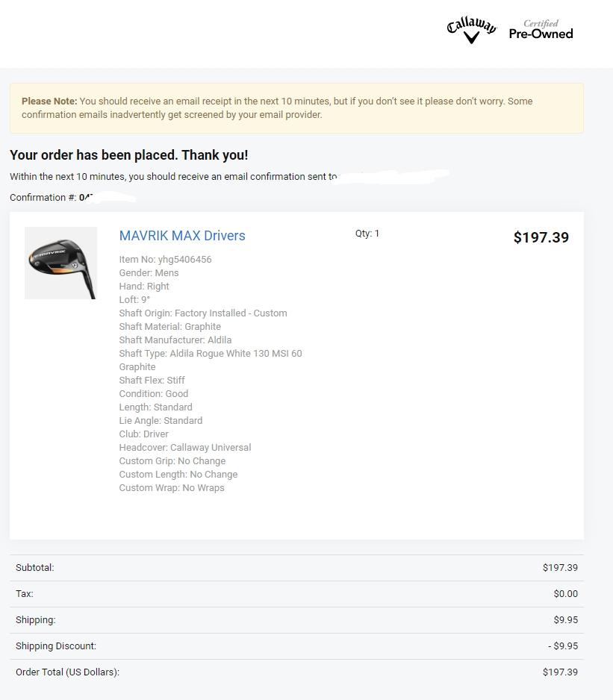This screenshot has width=613, height=700.
Task: Open the MAVRIK MAX driver thumbnail
Action: (x=60, y=263)
